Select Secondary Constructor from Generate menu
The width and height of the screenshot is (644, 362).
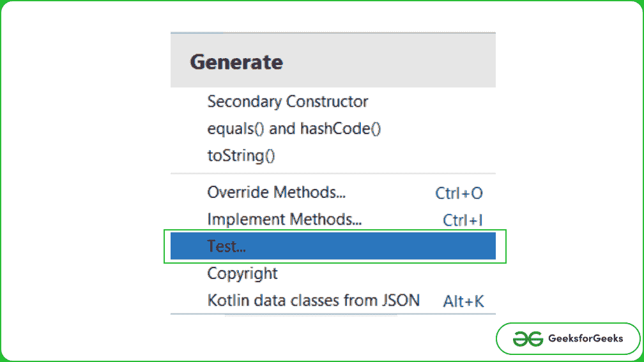pos(287,102)
